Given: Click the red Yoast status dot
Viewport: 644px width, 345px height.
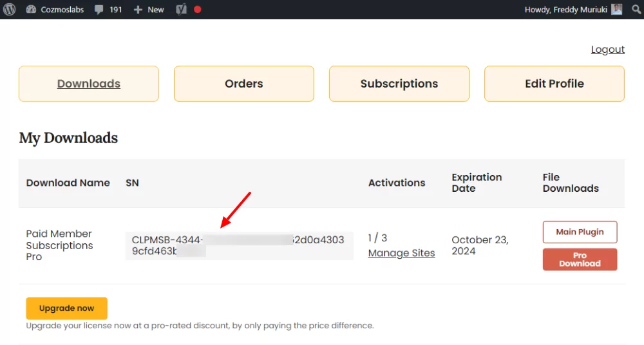Looking at the screenshot, I should tap(198, 10).
